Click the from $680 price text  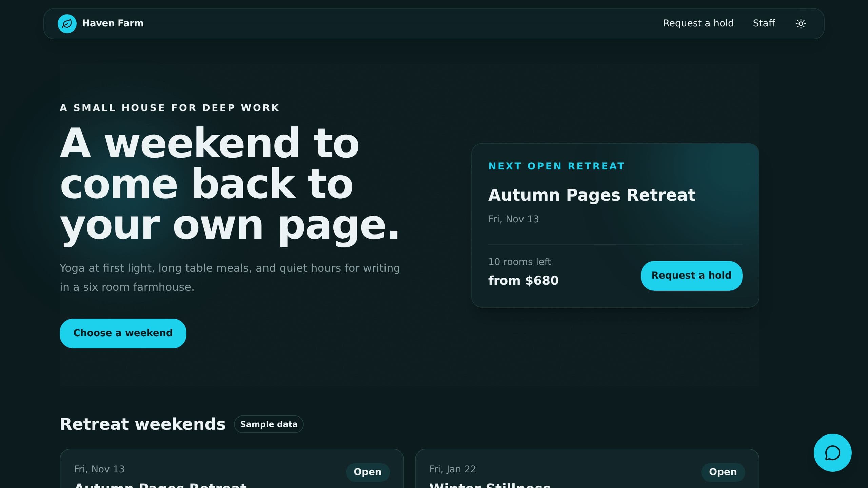[523, 281]
